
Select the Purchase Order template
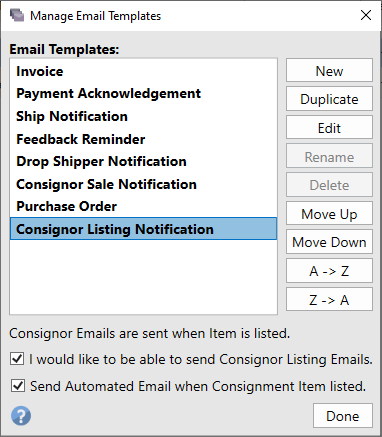pos(143,206)
